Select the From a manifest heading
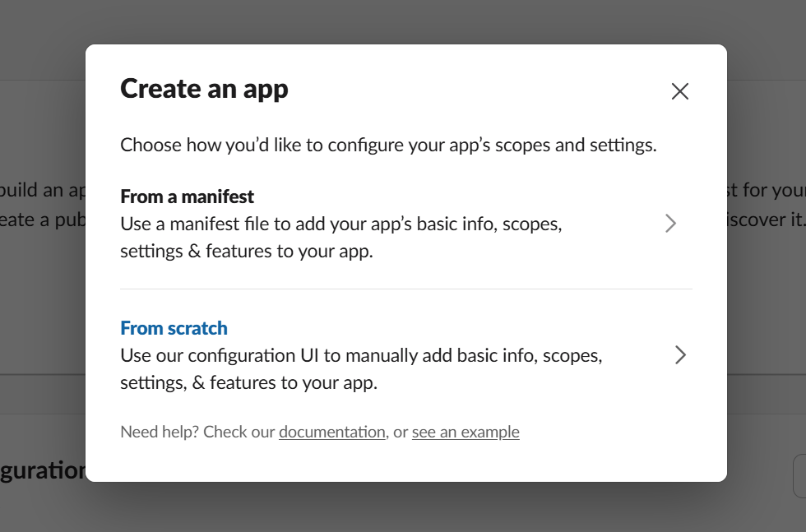This screenshot has height=532, width=806. 187,197
